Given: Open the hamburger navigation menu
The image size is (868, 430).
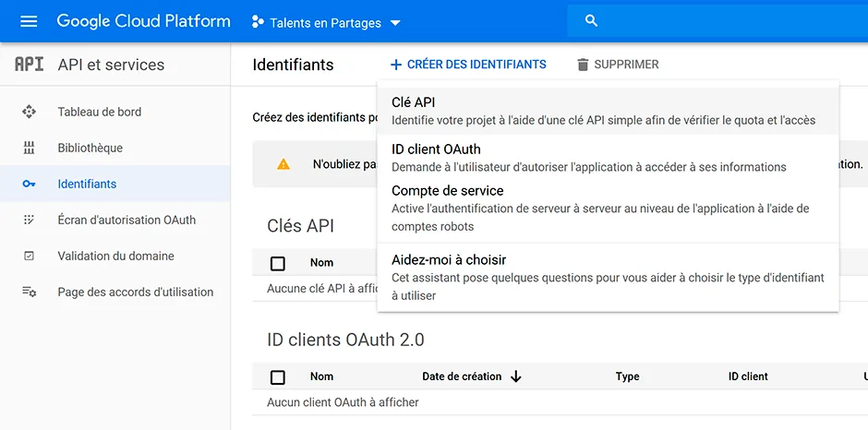Looking at the screenshot, I should 29,21.
